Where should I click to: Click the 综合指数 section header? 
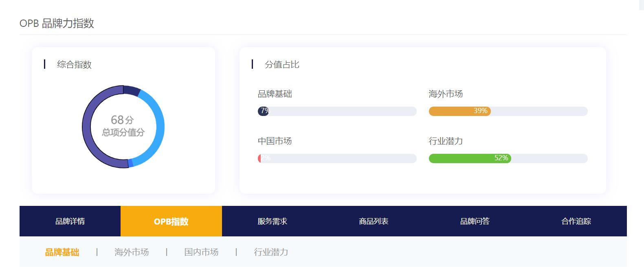[x=73, y=64]
